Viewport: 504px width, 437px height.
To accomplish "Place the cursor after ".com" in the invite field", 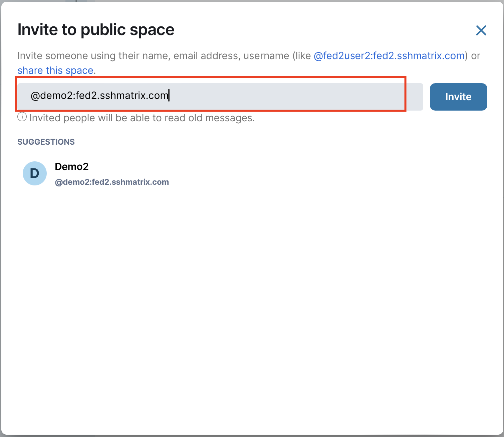I will click(169, 96).
